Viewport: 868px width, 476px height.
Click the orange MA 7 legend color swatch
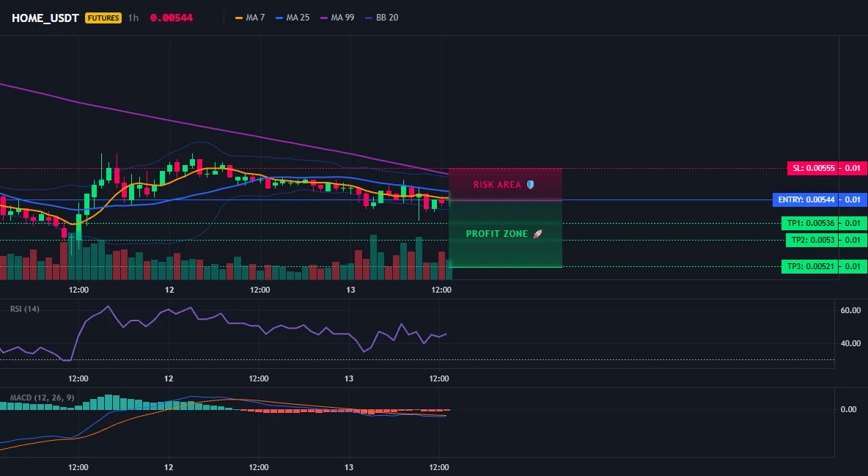(239, 18)
